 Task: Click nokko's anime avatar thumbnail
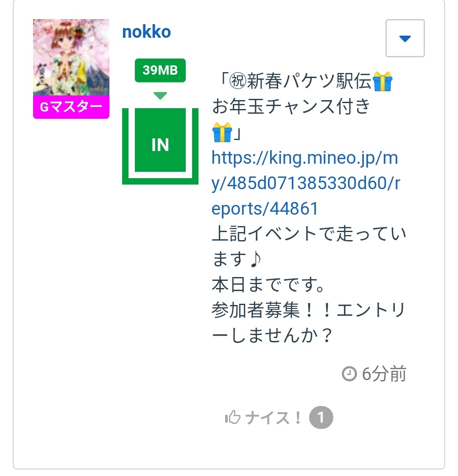[71, 57]
